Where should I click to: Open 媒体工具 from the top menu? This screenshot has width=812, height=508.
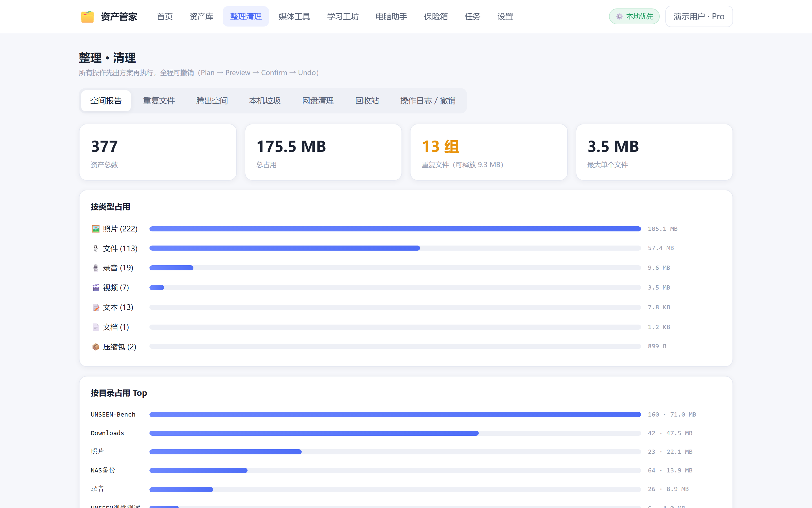click(x=294, y=16)
